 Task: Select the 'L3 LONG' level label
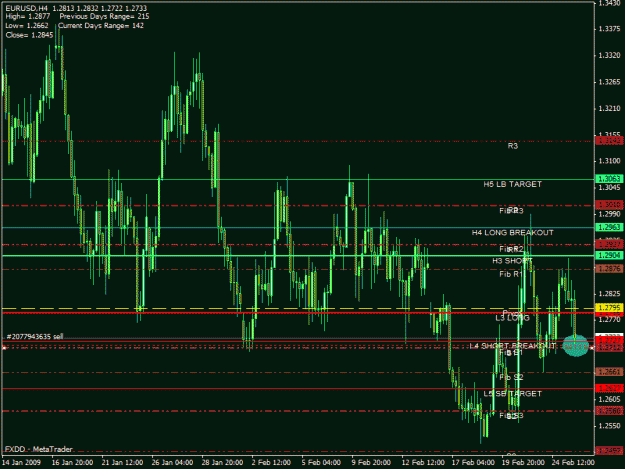coord(513,318)
